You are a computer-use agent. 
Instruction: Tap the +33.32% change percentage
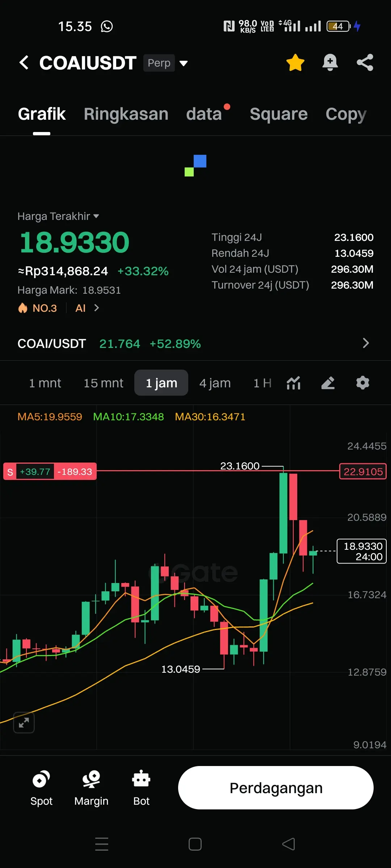coord(143,271)
